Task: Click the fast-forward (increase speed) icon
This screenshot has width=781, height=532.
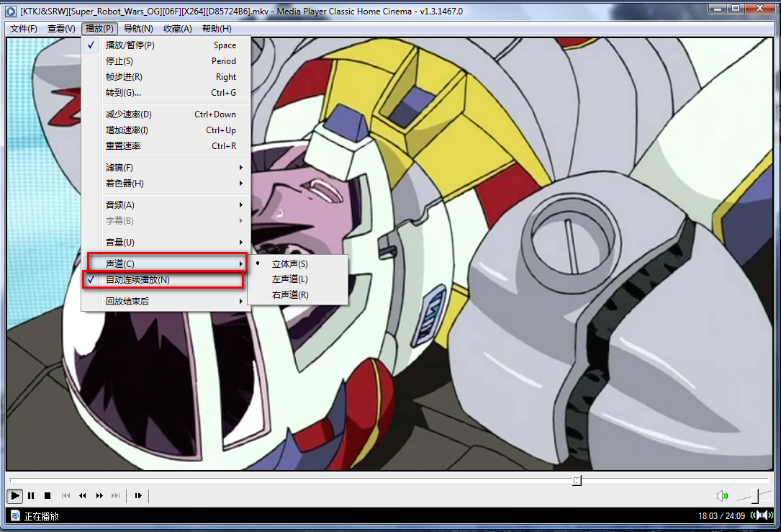Action: 99,495
